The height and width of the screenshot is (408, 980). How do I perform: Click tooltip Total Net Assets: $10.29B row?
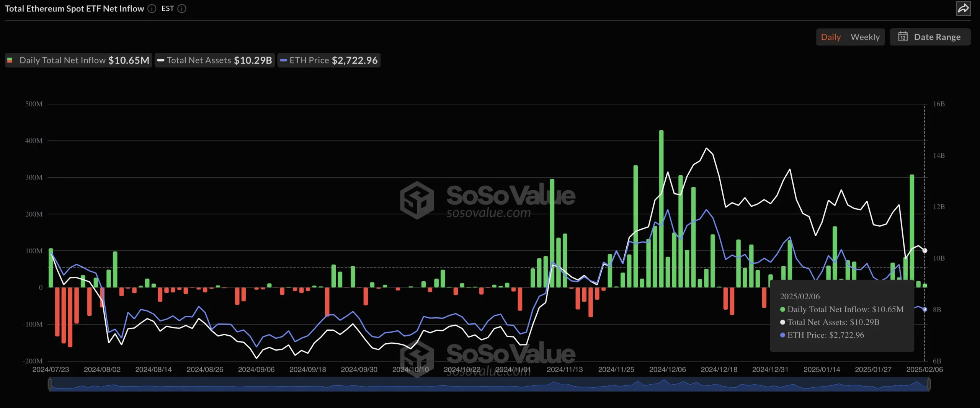click(830, 322)
